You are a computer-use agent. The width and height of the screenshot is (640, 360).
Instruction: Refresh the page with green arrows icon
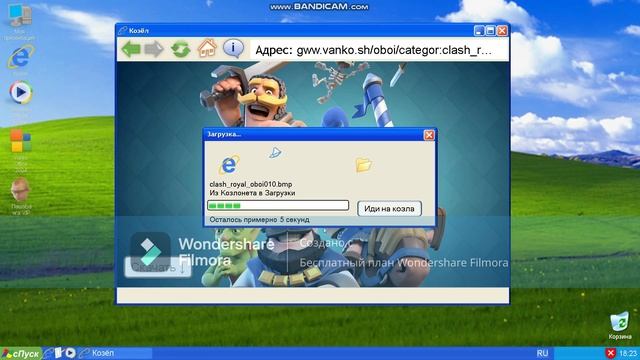(180, 49)
